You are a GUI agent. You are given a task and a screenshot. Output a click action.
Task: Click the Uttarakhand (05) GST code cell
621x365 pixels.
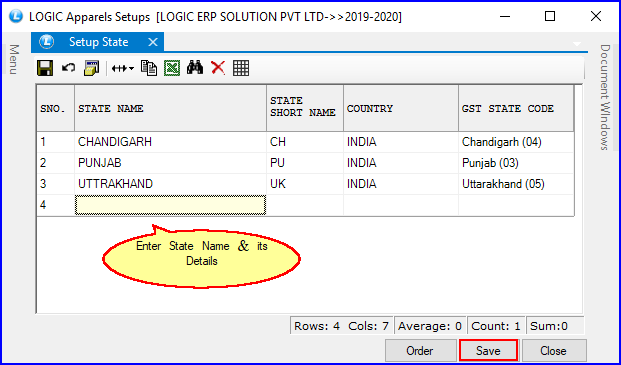coord(516,184)
